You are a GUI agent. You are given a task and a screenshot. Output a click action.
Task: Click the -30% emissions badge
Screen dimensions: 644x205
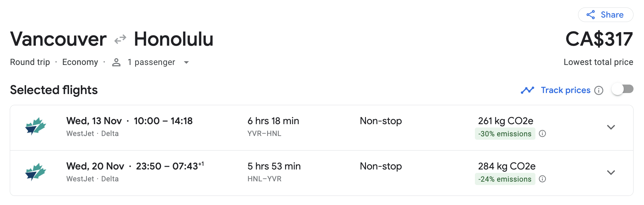[505, 134]
